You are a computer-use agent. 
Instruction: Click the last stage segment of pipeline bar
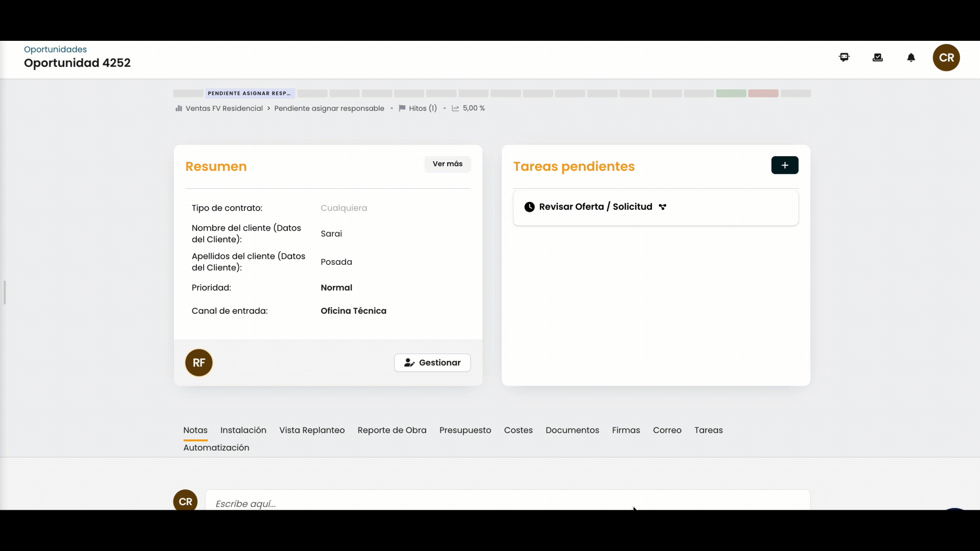coord(796,93)
